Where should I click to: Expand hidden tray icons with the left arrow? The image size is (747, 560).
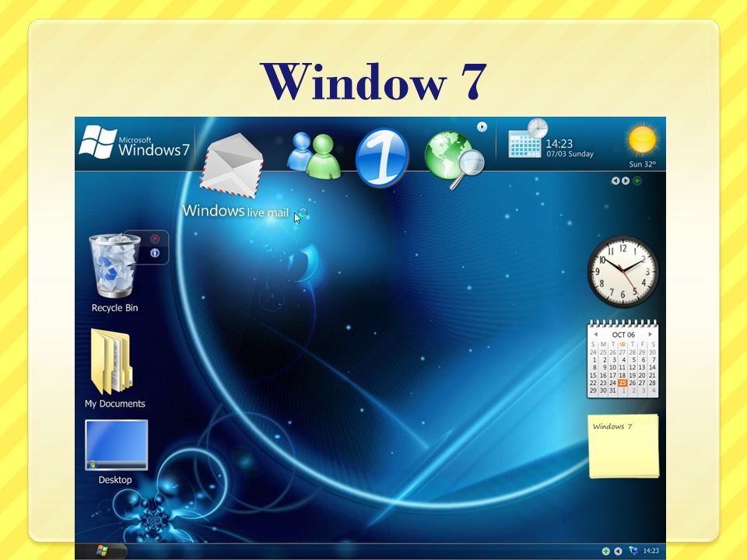click(618, 551)
